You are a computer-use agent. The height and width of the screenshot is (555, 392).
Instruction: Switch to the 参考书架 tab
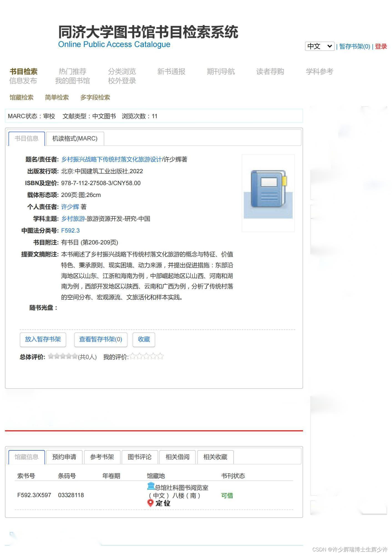(x=102, y=457)
